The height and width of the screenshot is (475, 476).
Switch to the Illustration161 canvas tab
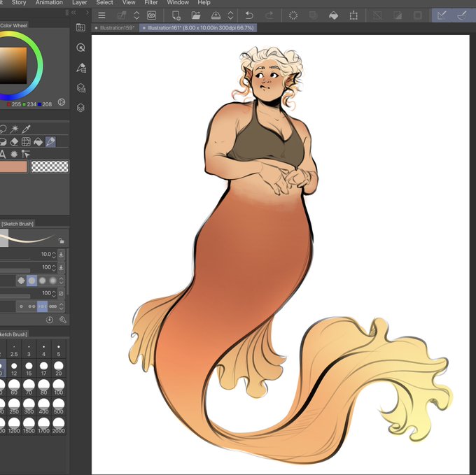[198, 28]
